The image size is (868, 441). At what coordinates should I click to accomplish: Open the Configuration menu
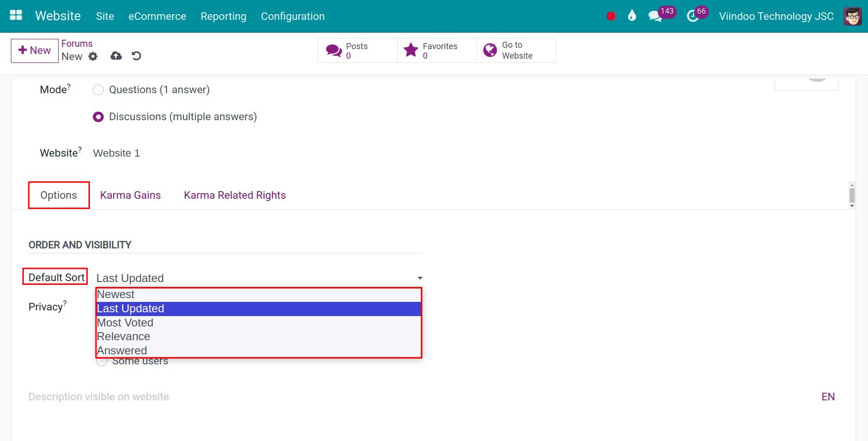tap(293, 16)
